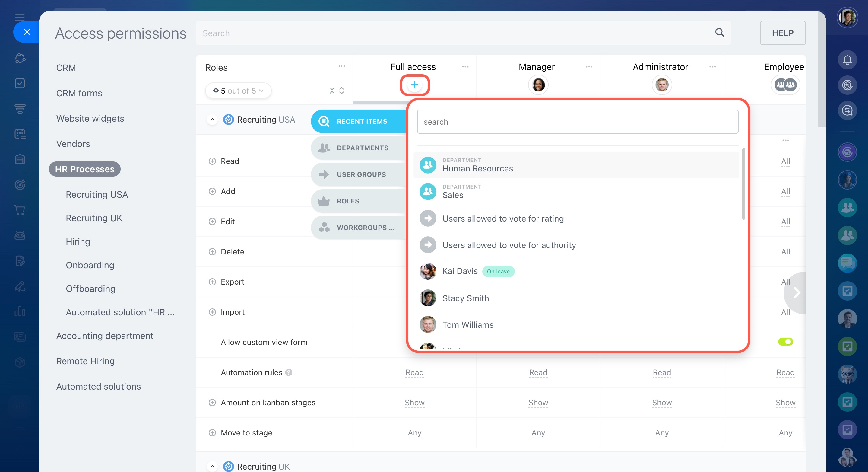
Task: Expand the Move to stage row
Action: click(x=212, y=432)
